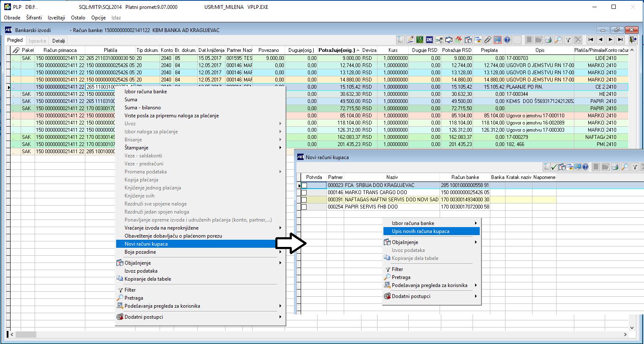Expand the Štampanje submenu

point(201,148)
